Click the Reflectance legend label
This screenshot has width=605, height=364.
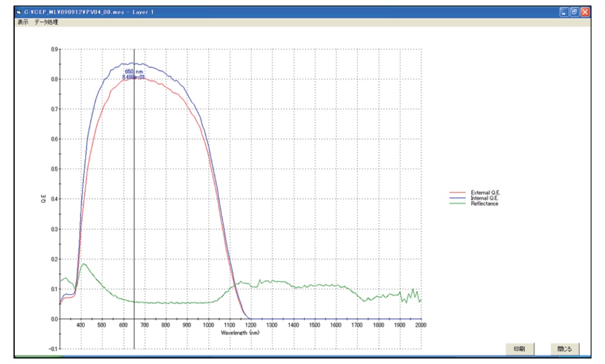click(484, 203)
